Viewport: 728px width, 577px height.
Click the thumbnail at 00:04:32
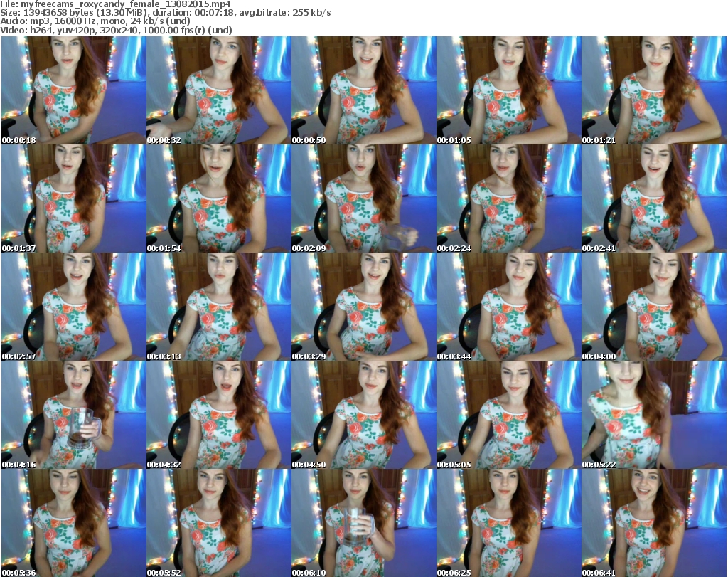pos(219,415)
